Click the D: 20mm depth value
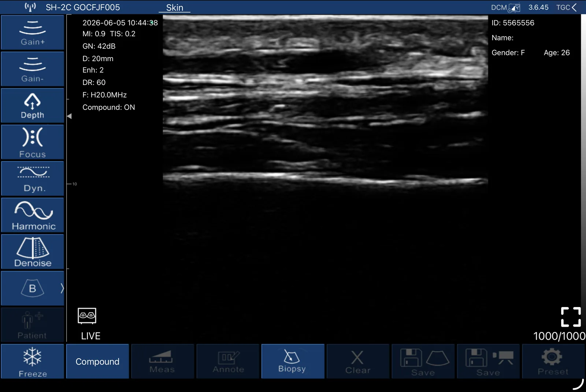Image resolution: width=586 pixels, height=392 pixels. (x=98, y=59)
